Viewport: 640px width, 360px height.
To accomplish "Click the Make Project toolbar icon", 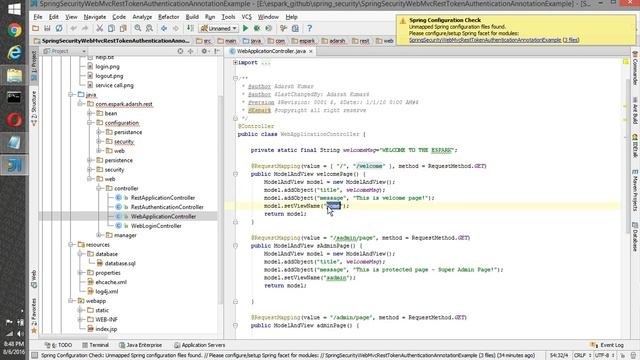I will 190,29.
